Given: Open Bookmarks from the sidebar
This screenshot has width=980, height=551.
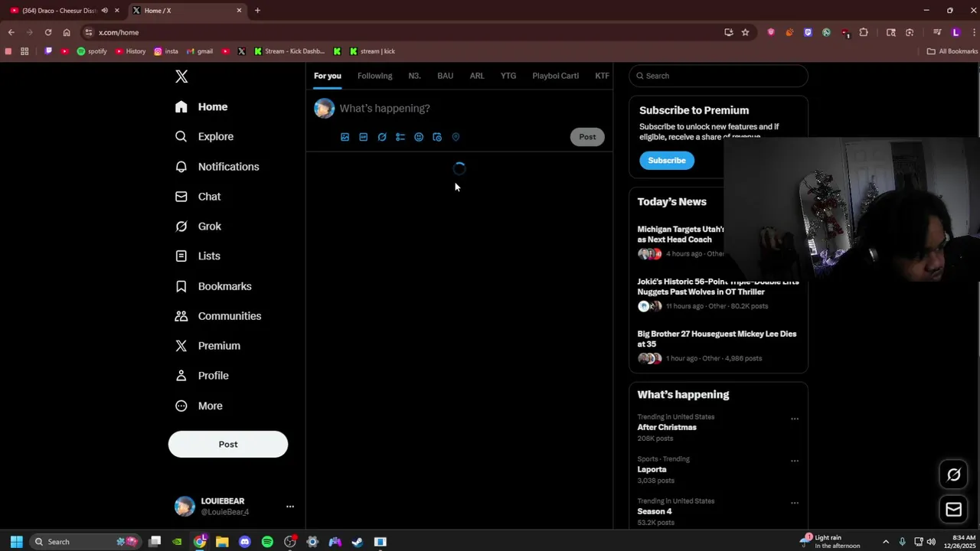Looking at the screenshot, I should [x=214, y=286].
